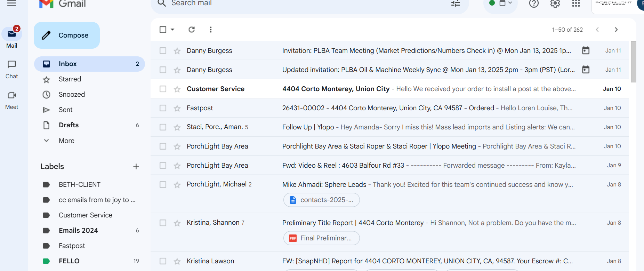Open the Settings gear icon

pyautogui.click(x=555, y=3)
